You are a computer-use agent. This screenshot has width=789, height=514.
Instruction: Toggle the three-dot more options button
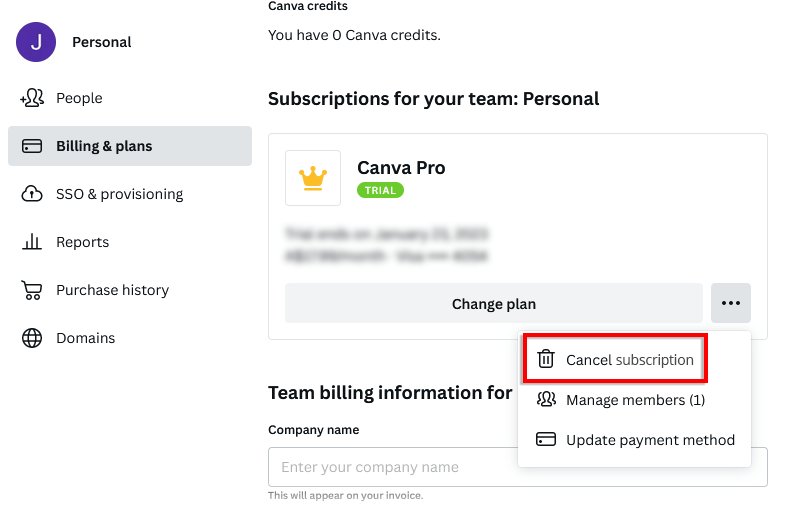click(x=731, y=303)
